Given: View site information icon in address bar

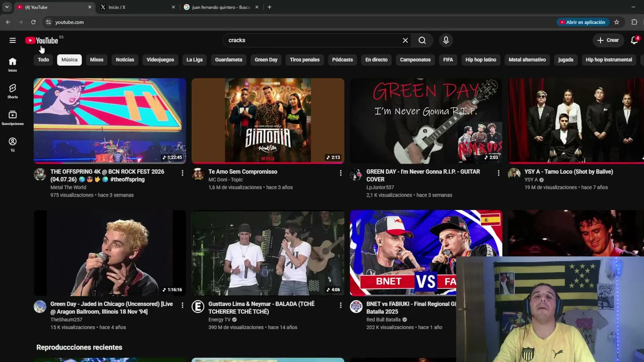Looking at the screenshot, I should click(x=48, y=22).
